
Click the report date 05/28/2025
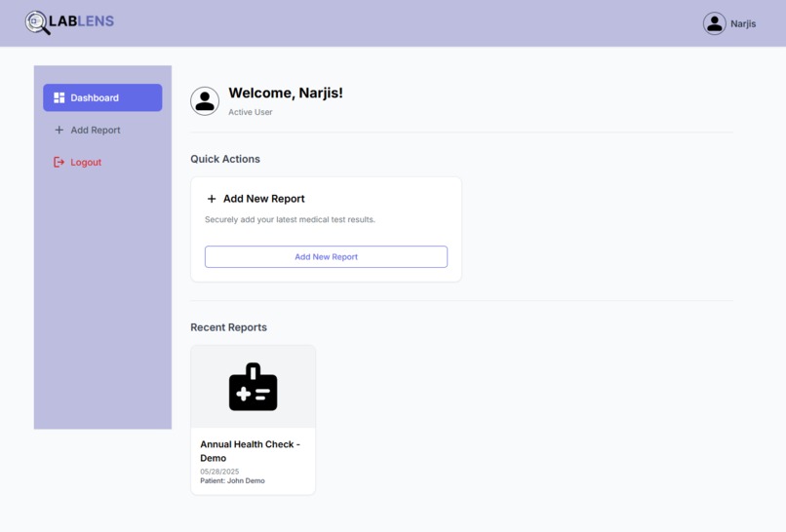tap(219, 472)
